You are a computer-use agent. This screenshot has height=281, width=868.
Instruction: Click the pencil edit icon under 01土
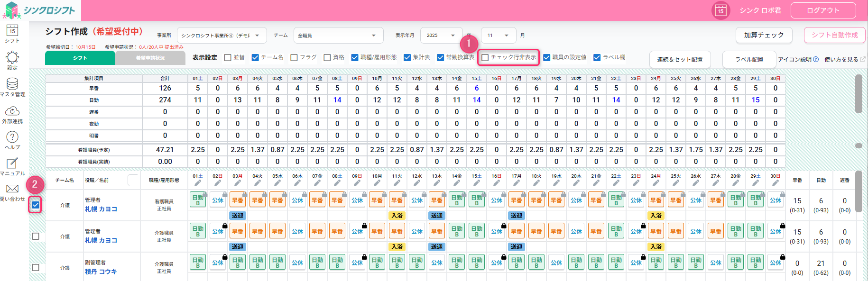tap(198, 183)
